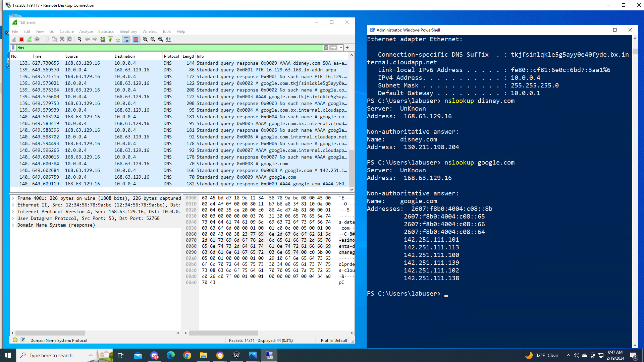The width and height of the screenshot is (644, 362).
Task: Click the Find a packet magnifier
Action: [x=79, y=39]
